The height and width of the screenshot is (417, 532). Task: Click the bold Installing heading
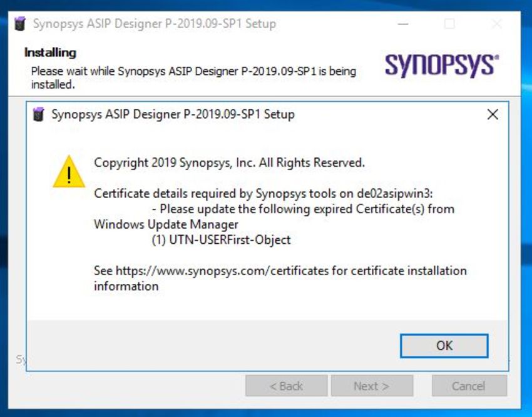point(50,53)
